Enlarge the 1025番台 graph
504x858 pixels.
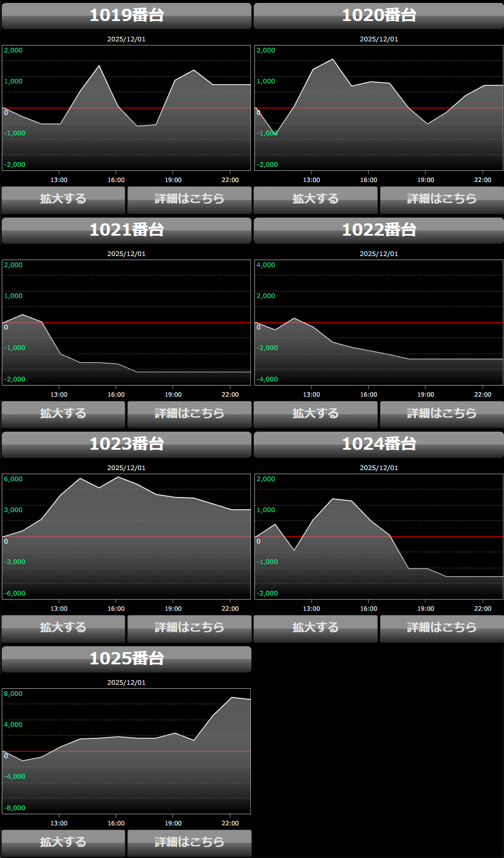click(63, 843)
